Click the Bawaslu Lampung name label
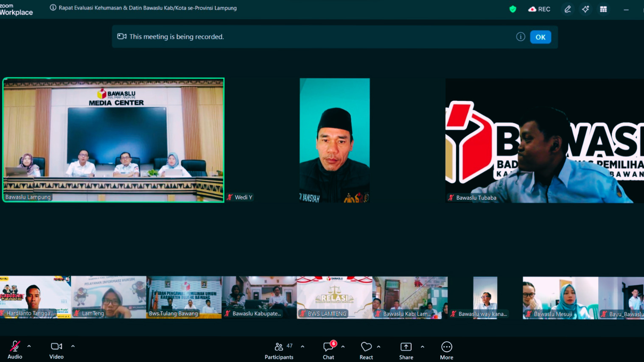 28,197
